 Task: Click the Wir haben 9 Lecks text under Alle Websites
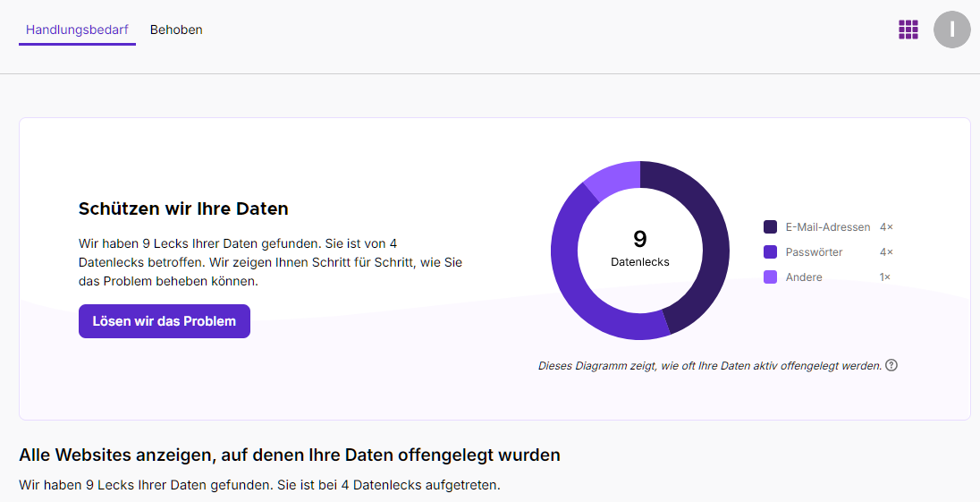click(259, 484)
